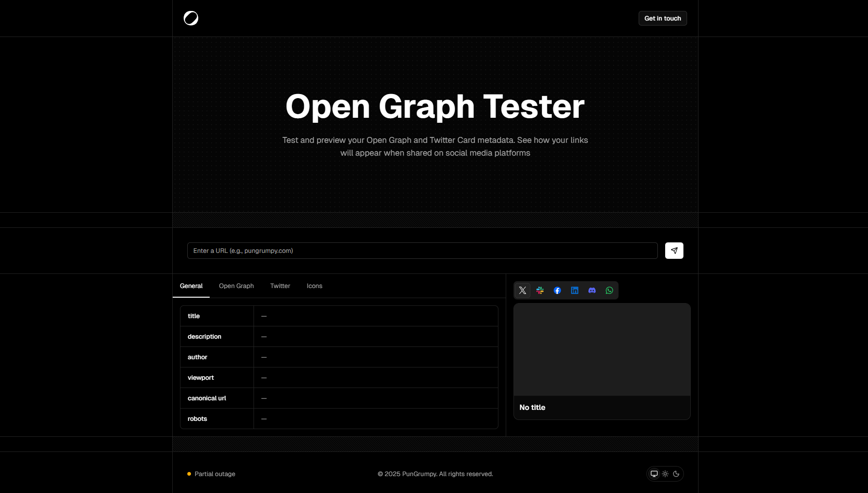Submit URL with paper plane button
This screenshot has height=493, width=868.
[674, 251]
